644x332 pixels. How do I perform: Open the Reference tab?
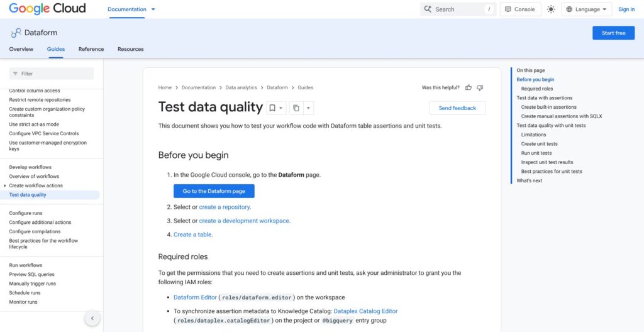coord(91,49)
